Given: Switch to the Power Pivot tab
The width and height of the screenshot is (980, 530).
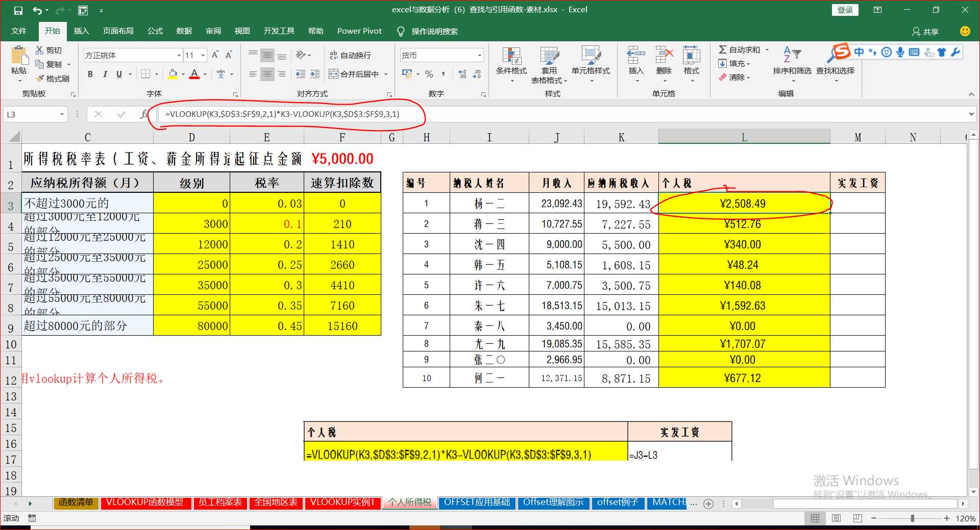Looking at the screenshot, I should pyautogui.click(x=359, y=31).
